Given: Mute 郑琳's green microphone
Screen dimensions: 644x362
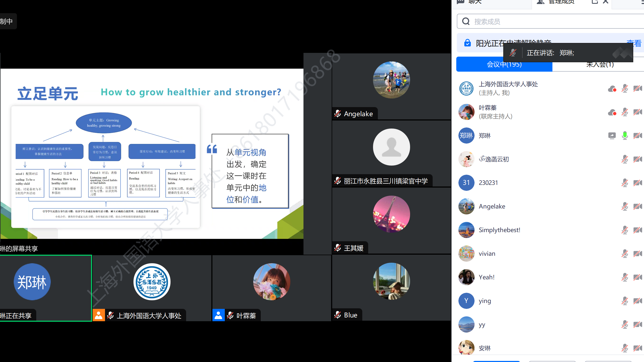Looking at the screenshot, I should click(625, 136).
